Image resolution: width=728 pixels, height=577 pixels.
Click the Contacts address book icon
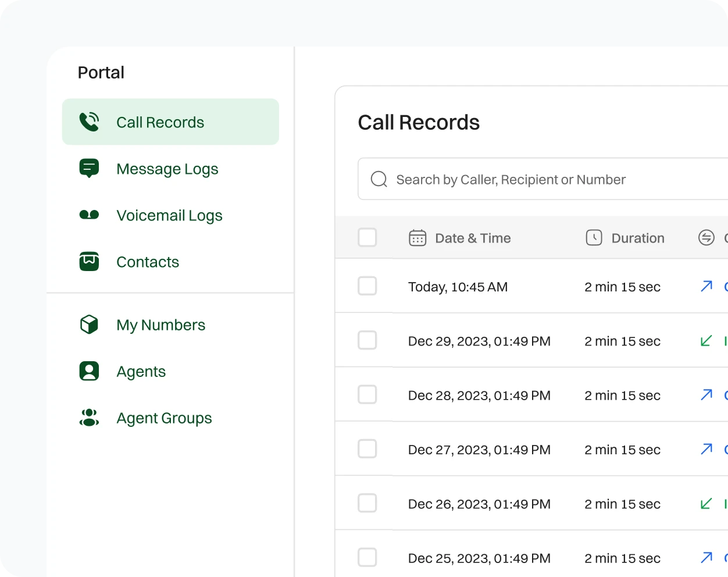pos(88,262)
